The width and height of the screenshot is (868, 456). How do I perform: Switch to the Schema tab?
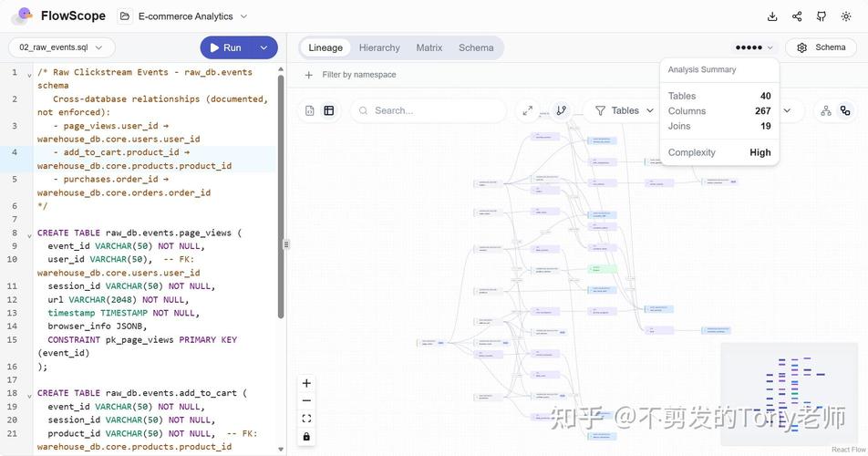tap(476, 47)
